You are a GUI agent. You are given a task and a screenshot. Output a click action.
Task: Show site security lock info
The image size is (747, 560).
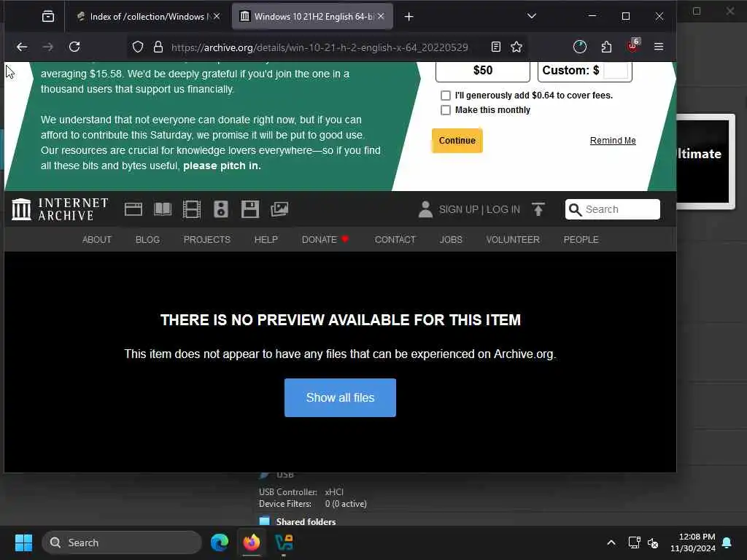click(x=158, y=47)
